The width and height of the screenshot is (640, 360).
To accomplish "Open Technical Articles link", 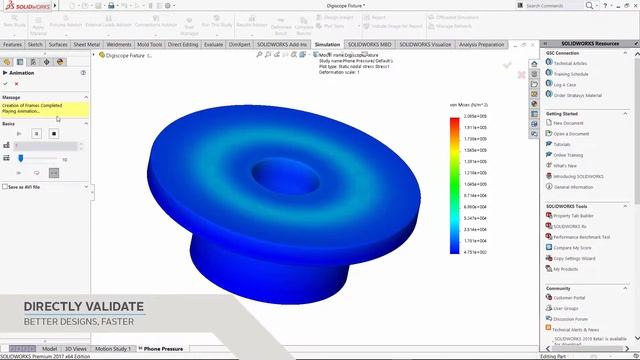I will (x=570, y=63).
